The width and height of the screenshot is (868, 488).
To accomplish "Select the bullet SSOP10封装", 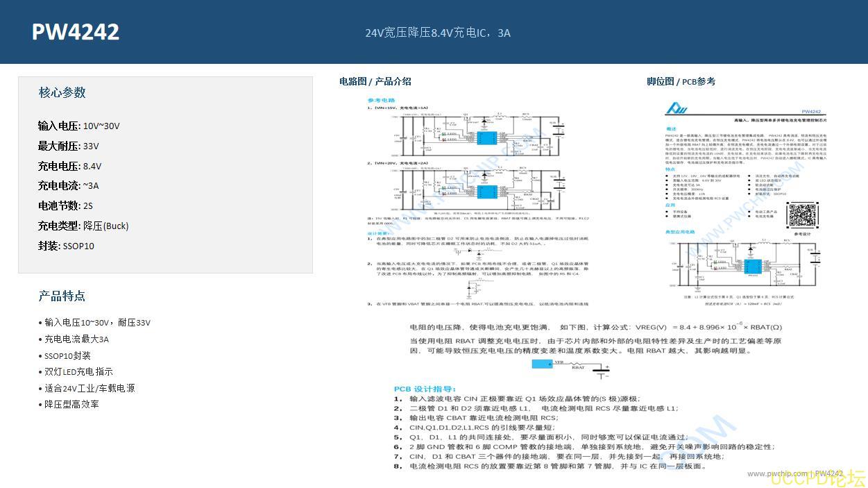I will point(65,355).
